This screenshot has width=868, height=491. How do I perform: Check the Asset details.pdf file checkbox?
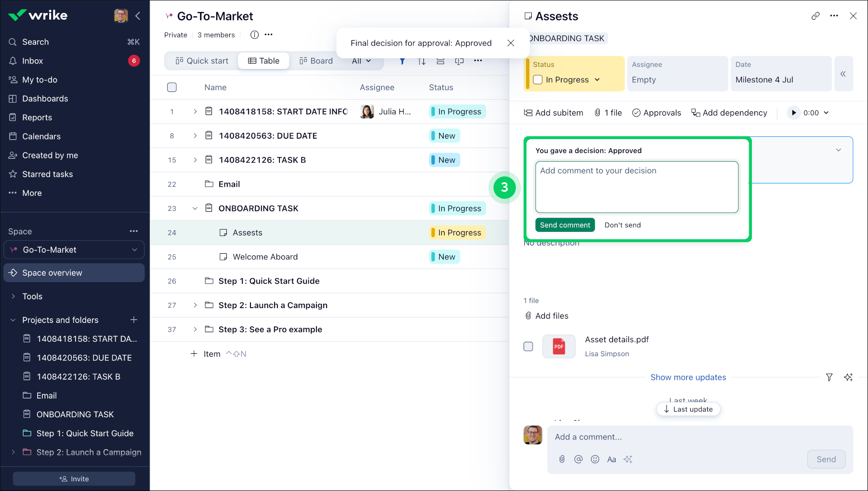click(x=528, y=347)
